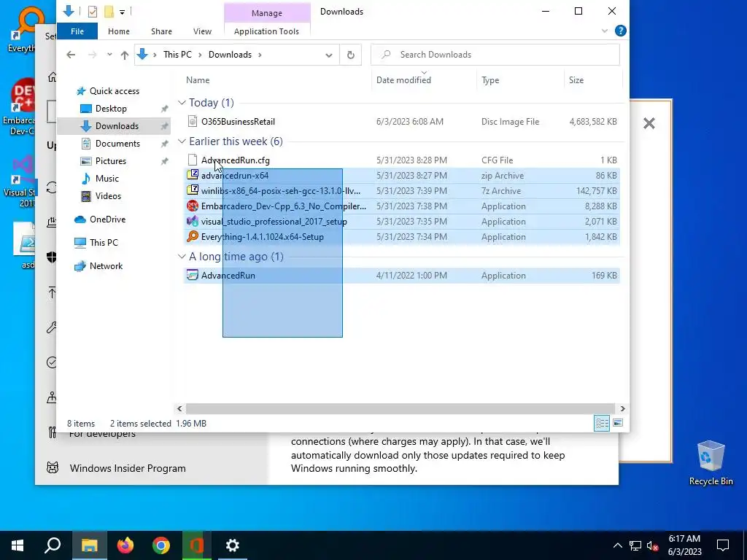Click the Up one level arrow
This screenshot has height=560, width=747.
(124, 55)
